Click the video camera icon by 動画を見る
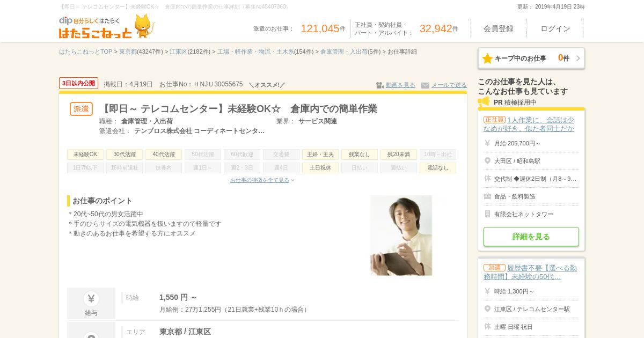The height and width of the screenshot is (338, 644). tap(380, 85)
